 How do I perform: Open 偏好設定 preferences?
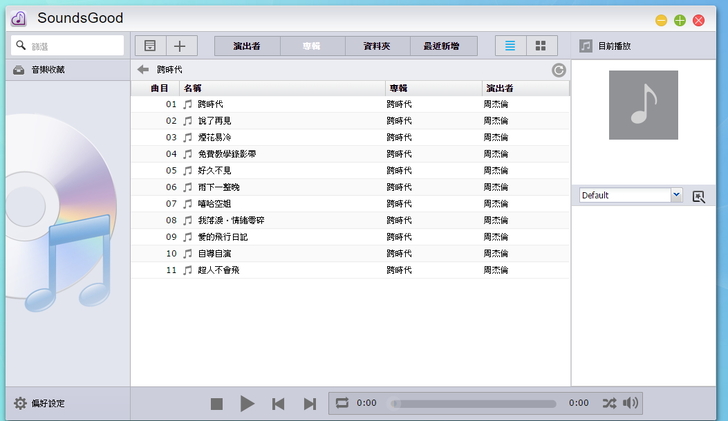click(x=40, y=403)
